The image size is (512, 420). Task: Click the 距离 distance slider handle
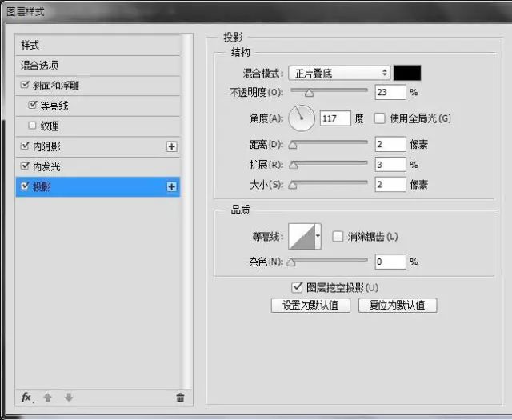coord(293,145)
